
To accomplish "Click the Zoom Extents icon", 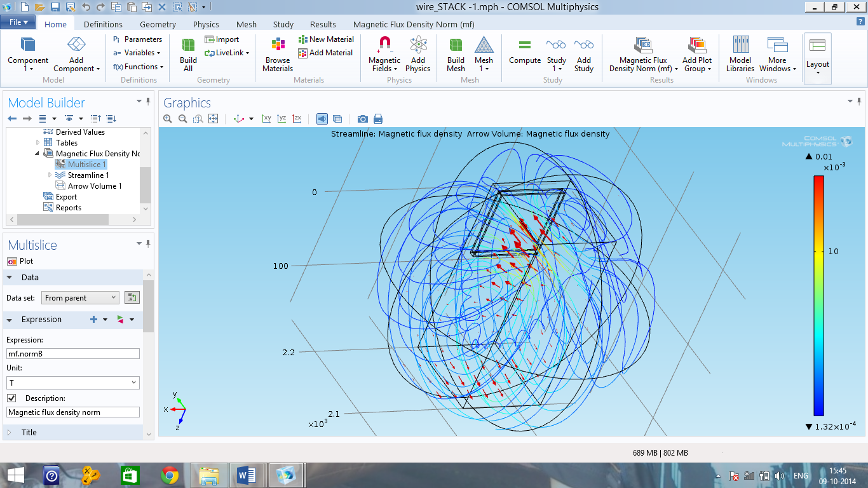I will (x=214, y=119).
